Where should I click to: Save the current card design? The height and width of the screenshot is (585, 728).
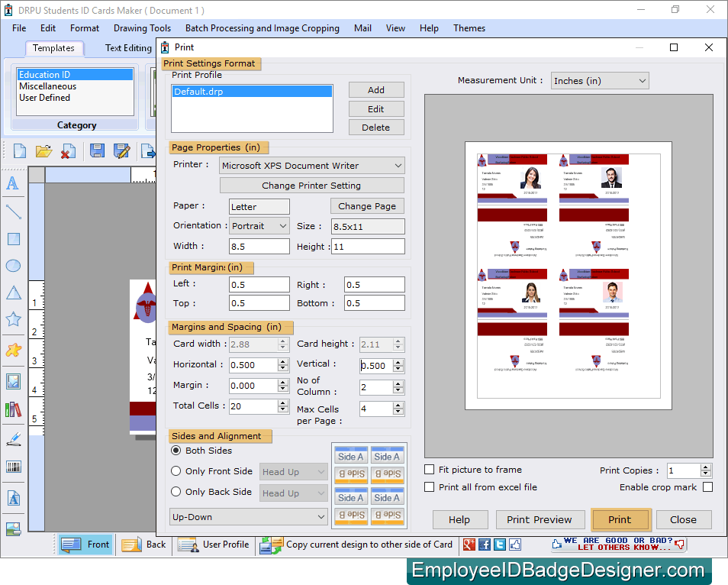pyautogui.click(x=97, y=151)
